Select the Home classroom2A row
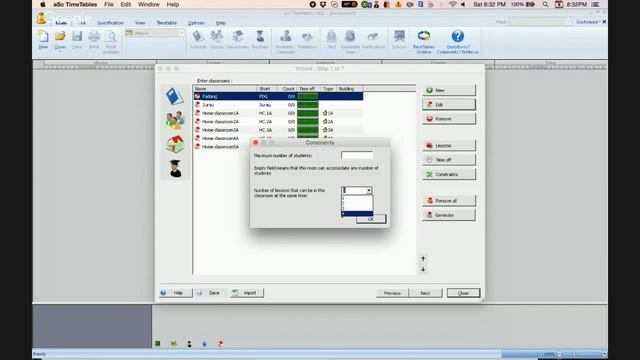The image size is (640, 360). coord(278,122)
